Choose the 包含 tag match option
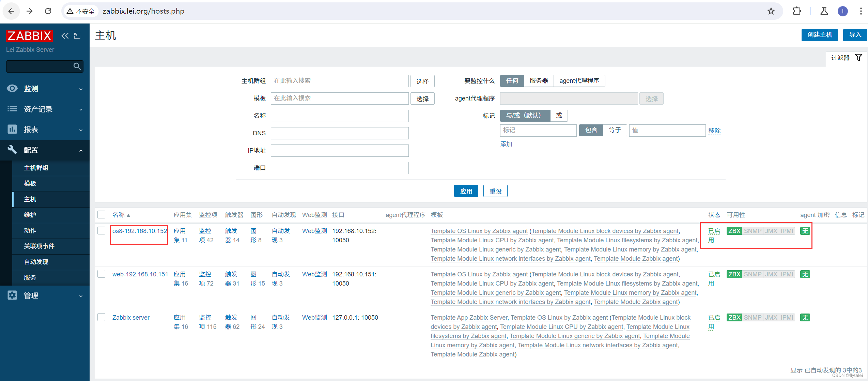868x381 pixels. coord(591,130)
